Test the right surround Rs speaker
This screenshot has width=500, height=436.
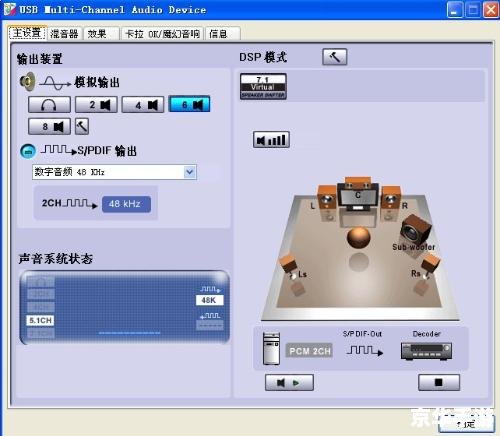pos(431,264)
